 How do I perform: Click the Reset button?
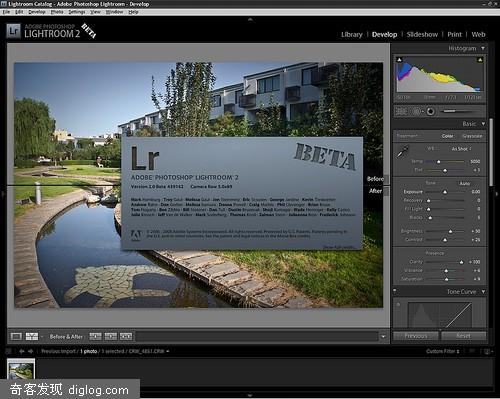[x=463, y=336]
